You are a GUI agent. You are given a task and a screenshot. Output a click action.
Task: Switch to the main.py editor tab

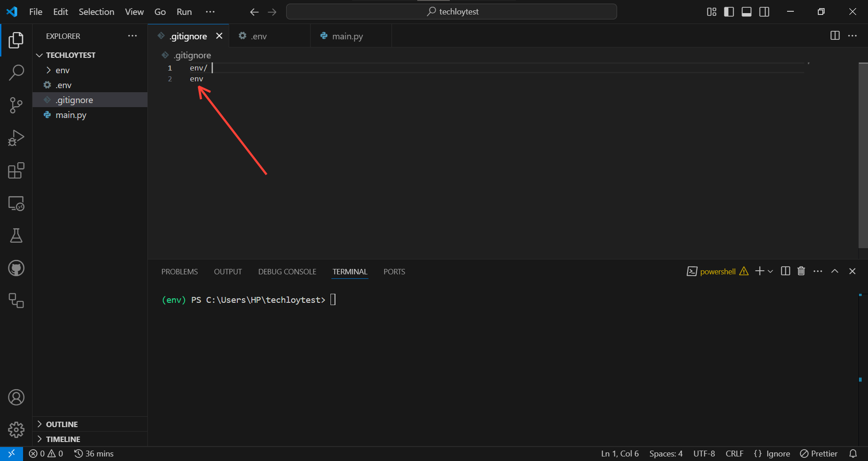point(351,36)
